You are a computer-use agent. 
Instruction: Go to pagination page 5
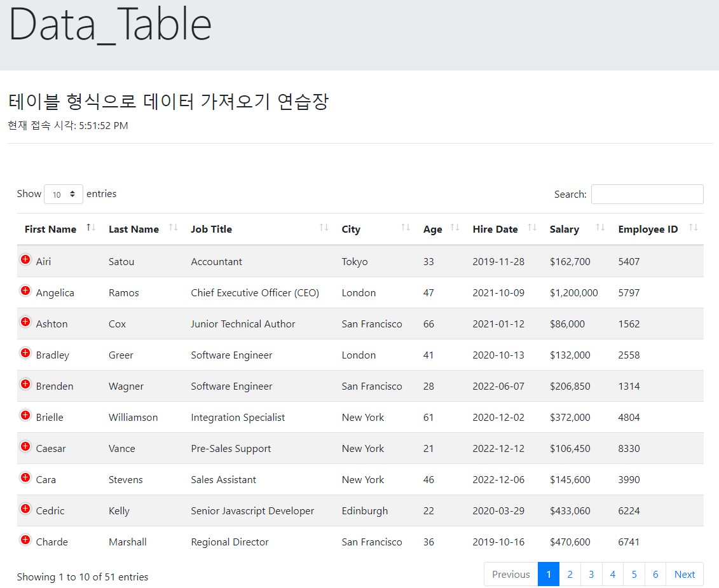(x=634, y=574)
